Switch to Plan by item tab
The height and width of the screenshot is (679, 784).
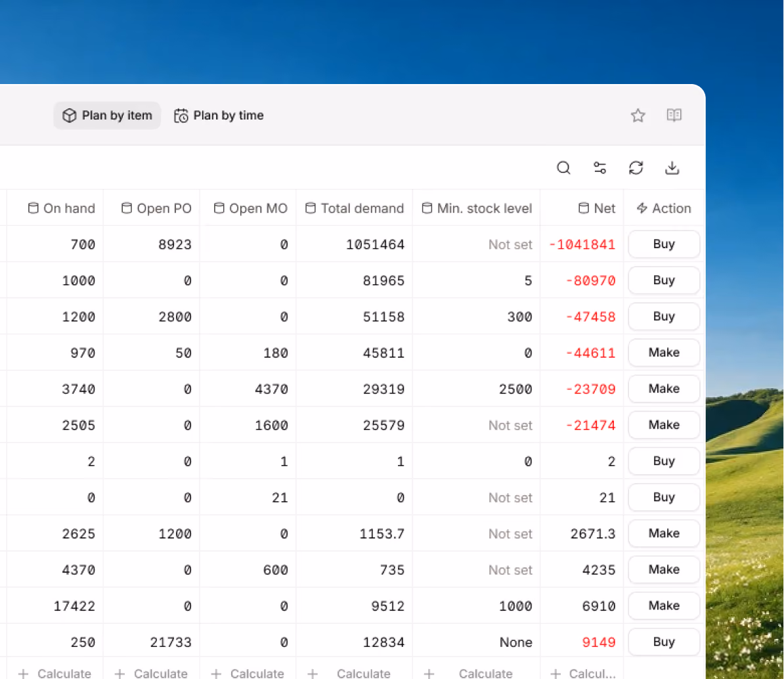(x=107, y=116)
